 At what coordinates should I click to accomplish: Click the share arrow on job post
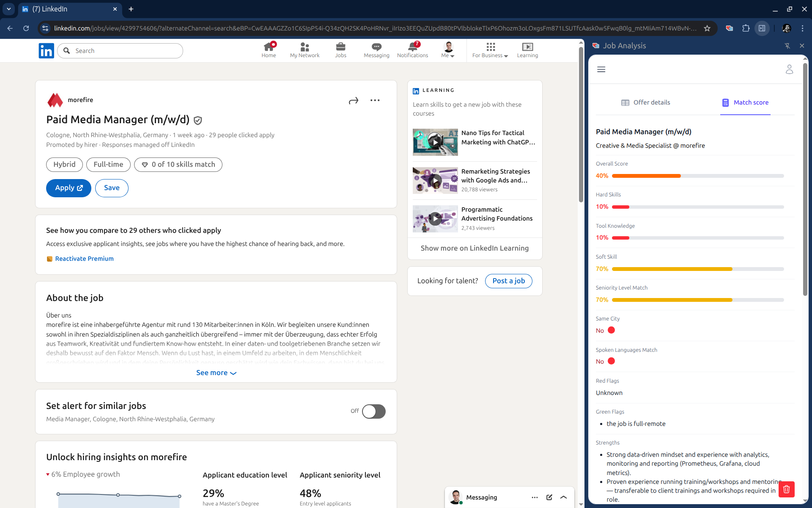point(354,101)
